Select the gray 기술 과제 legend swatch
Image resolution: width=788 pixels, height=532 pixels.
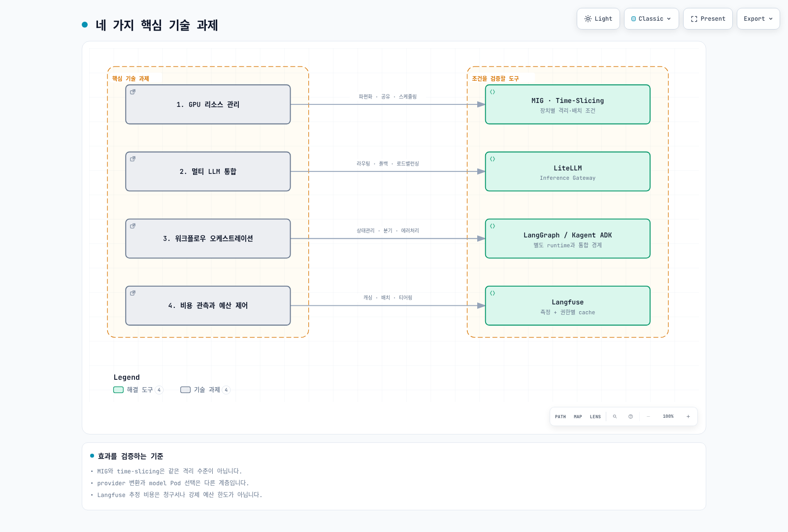pyautogui.click(x=185, y=390)
